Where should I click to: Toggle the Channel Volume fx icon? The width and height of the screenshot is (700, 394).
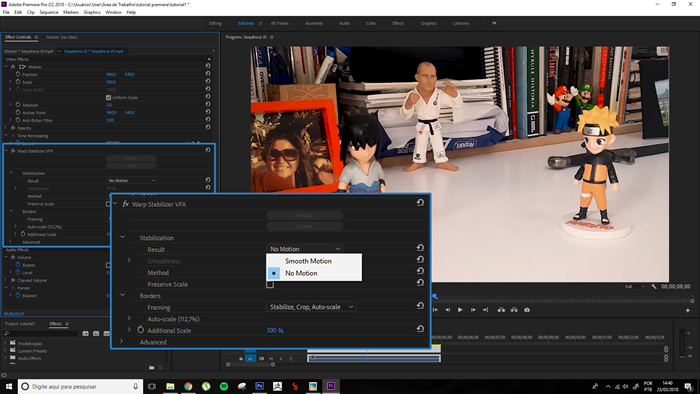coord(13,280)
